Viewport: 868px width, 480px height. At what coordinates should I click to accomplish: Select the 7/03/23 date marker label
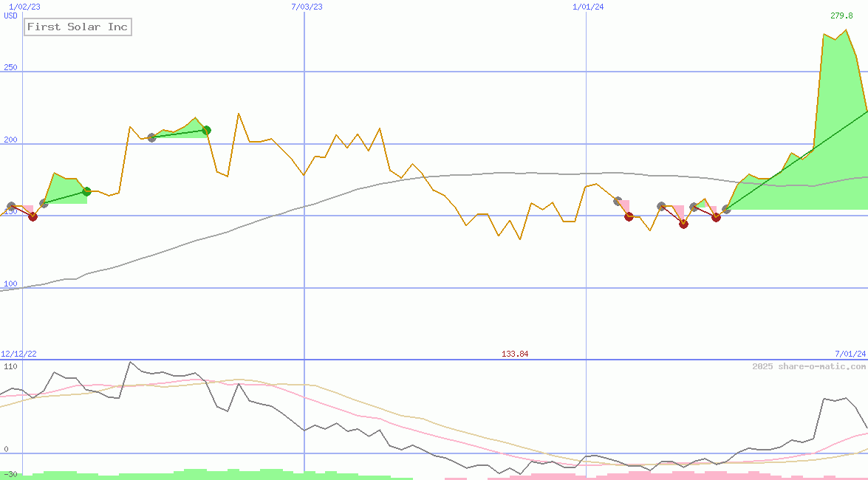click(x=307, y=7)
